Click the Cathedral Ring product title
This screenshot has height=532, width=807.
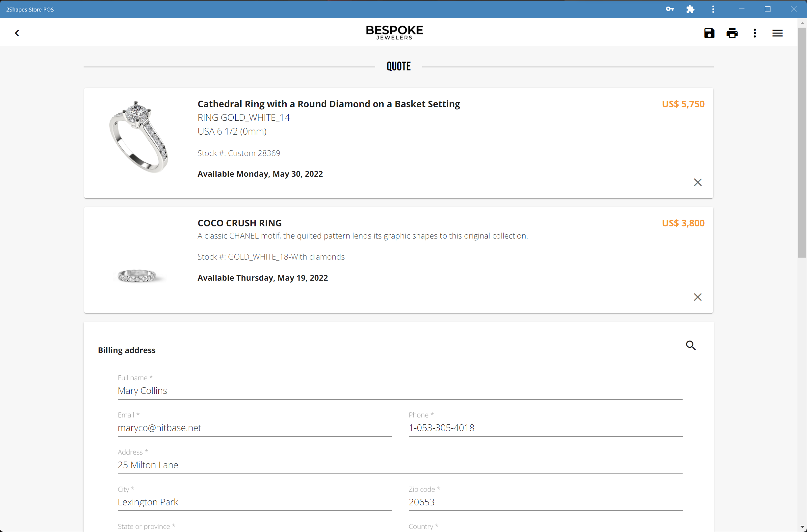(328, 104)
